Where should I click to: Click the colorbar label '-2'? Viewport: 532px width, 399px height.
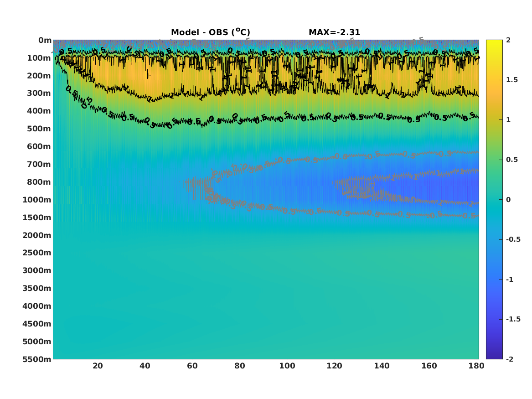(510, 359)
